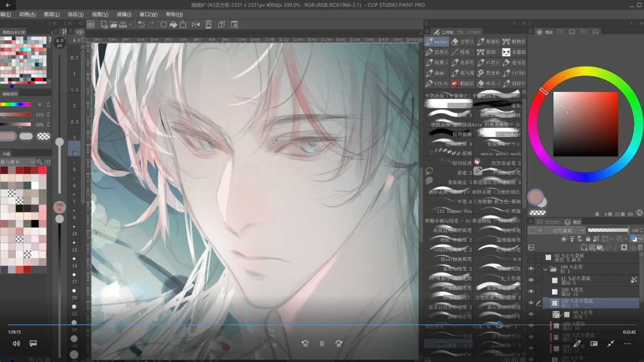Hide the '图层 5' layer at 41% opacity
Image resolution: width=644 pixels, height=362 pixels.
[531, 280]
